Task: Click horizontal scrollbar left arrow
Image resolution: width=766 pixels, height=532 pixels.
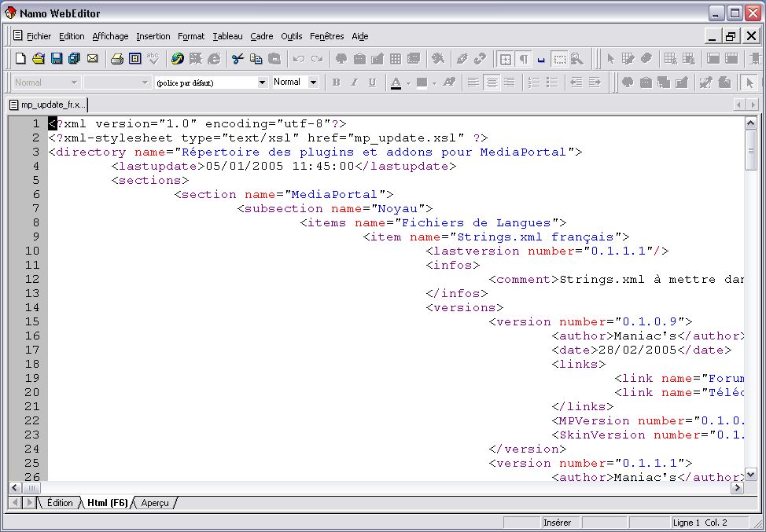Action: pos(15,487)
